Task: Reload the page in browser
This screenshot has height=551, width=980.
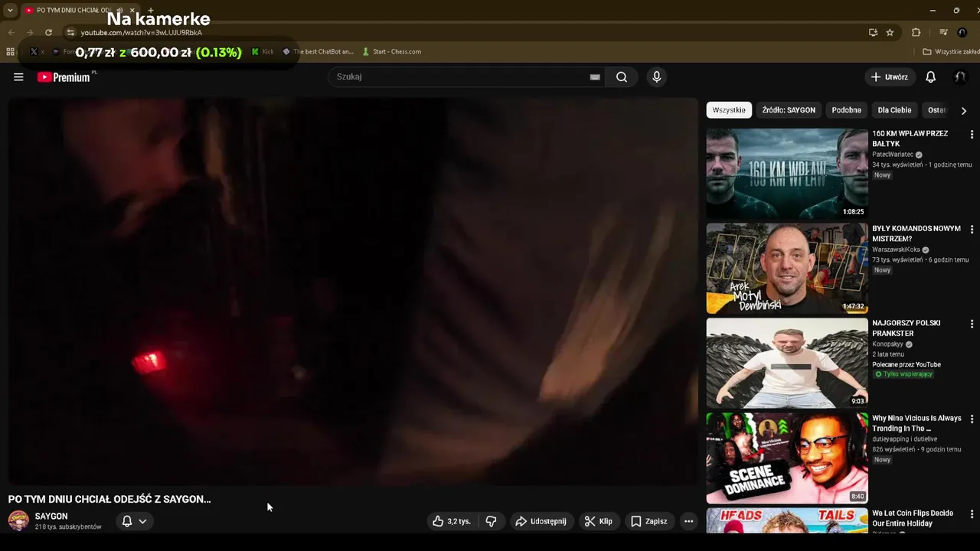Action: [48, 32]
